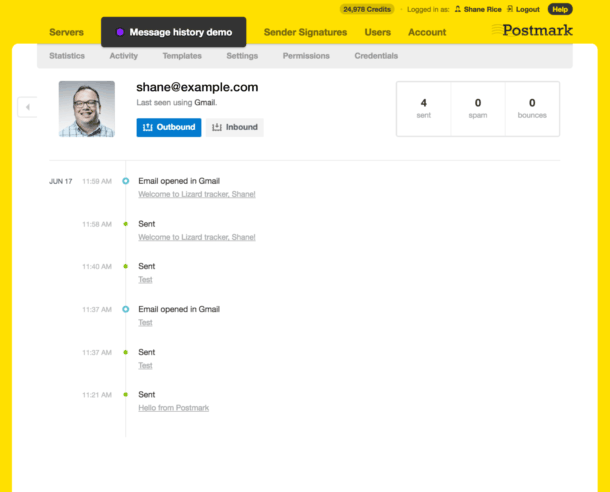Click the Logout link
Viewport: 610px width, 492px height.
[x=528, y=9]
